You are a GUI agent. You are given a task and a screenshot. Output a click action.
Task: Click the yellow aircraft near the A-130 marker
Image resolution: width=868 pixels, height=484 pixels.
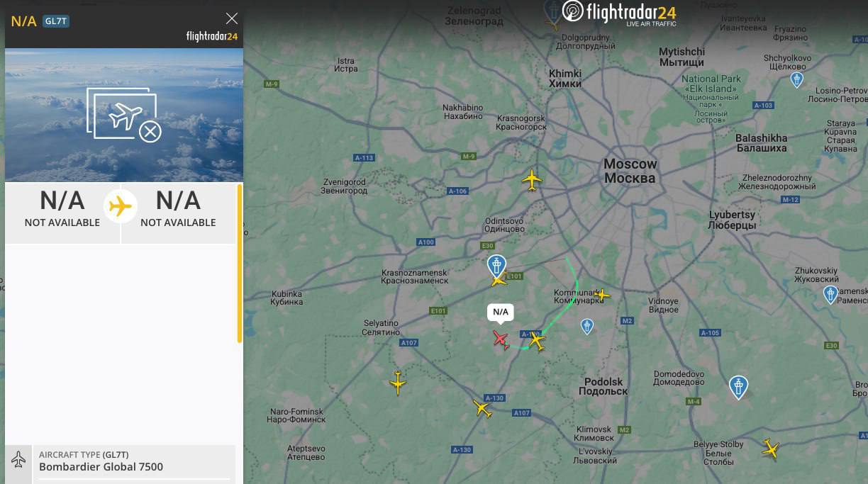(483, 408)
